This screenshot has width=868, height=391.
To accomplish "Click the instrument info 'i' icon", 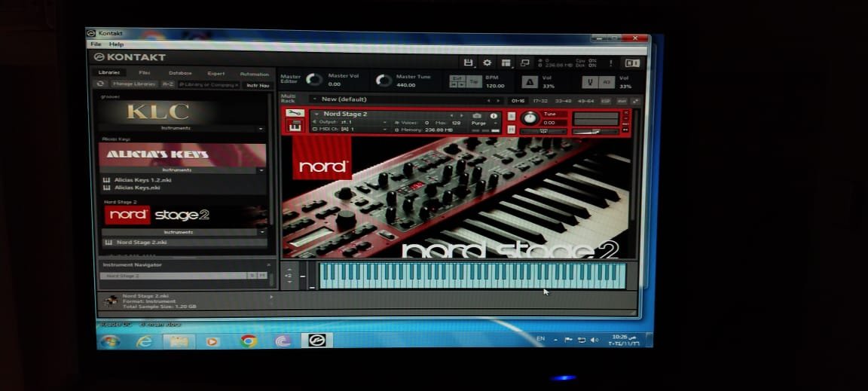I will pyautogui.click(x=494, y=116).
